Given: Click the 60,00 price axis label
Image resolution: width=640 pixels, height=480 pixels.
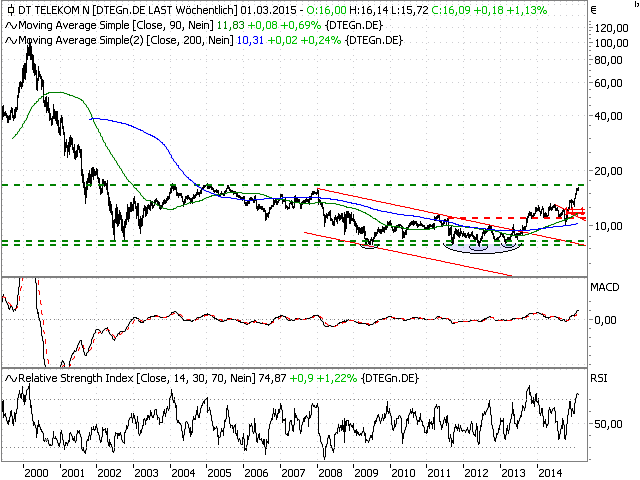Looking at the screenshot, I should tap(608, 83).
